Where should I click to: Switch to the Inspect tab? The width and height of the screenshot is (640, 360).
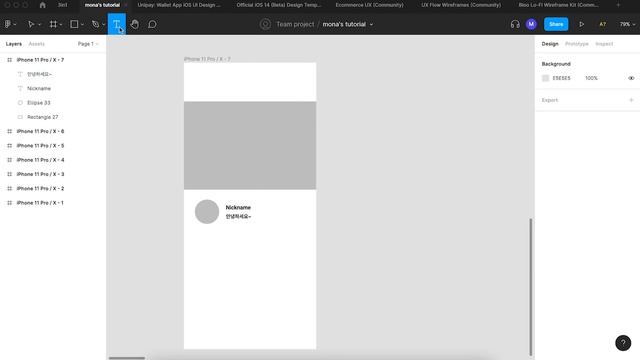click(x=604, y=44)
